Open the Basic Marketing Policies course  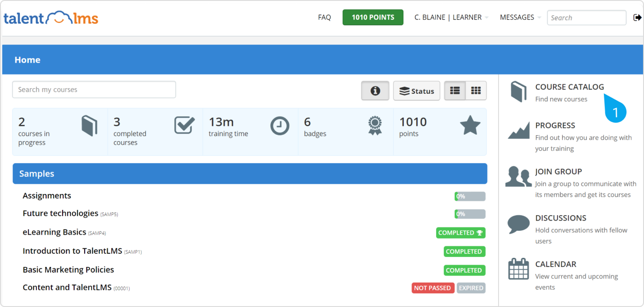point(68,270)
